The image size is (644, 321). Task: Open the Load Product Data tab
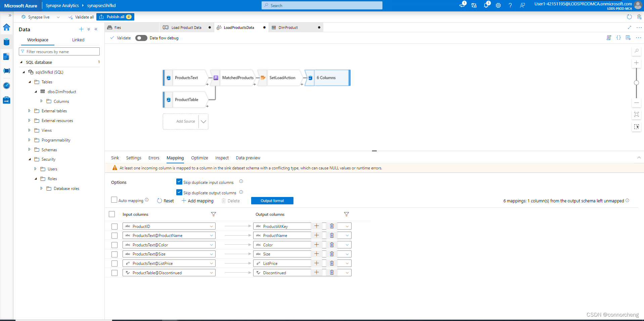click(x=186, y=28)
